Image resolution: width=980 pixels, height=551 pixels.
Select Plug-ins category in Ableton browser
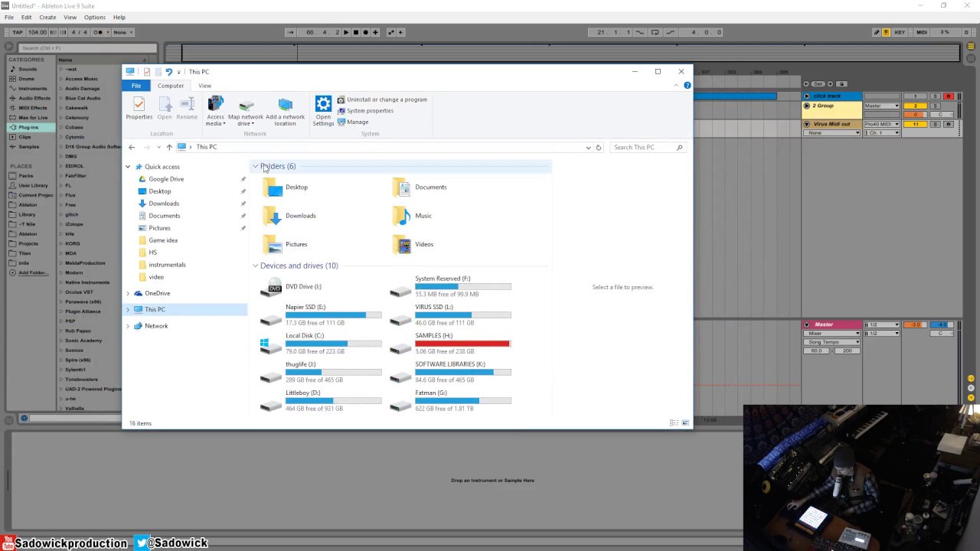[28, 127]
